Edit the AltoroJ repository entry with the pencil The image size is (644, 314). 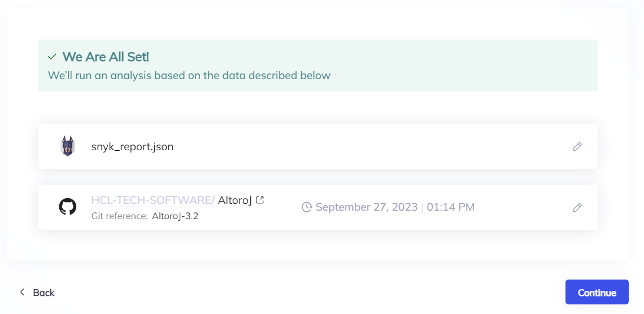pyautogui.click(x=577, y=207)
